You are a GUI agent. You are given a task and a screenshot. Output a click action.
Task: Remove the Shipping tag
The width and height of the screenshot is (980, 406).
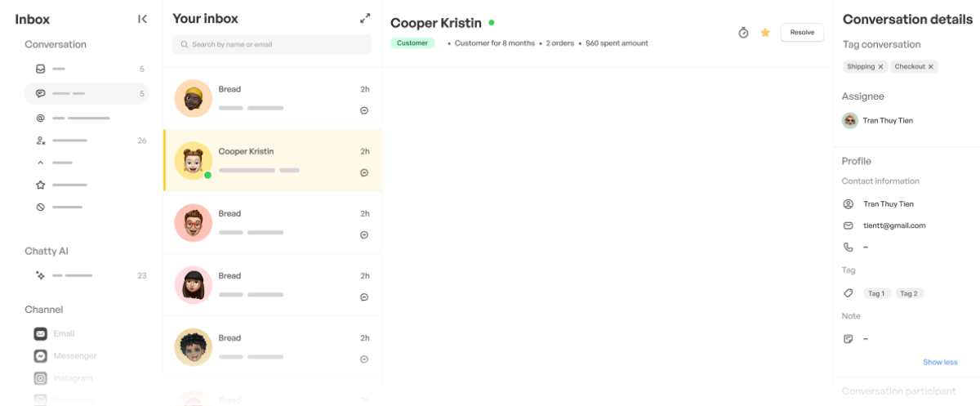click(881, 67)
